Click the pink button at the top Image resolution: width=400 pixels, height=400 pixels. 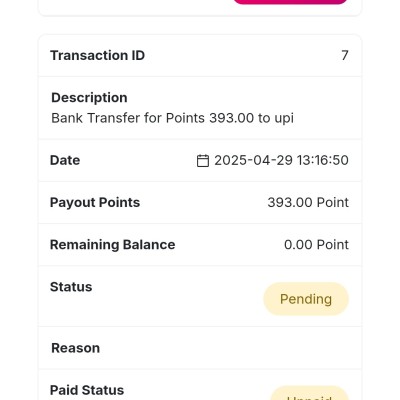290,2
